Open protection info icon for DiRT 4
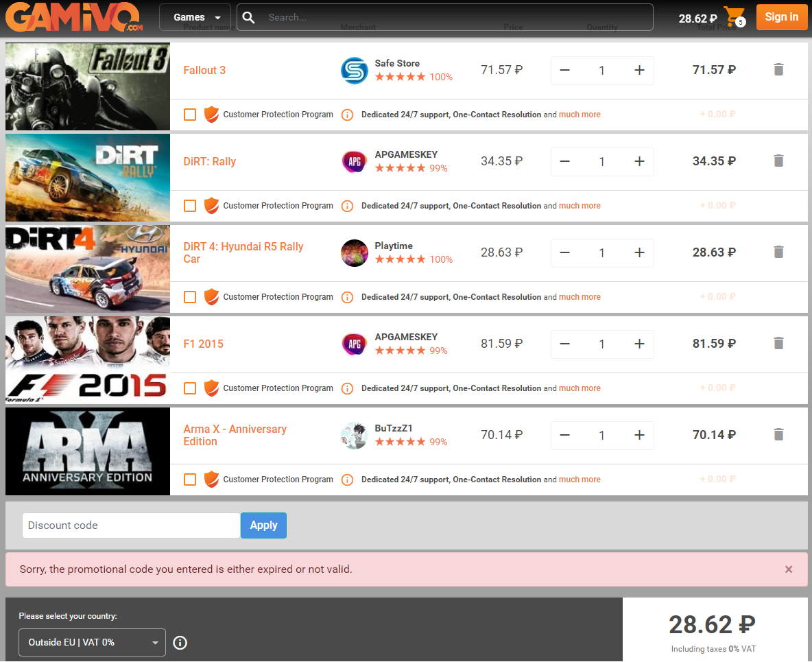The width and height of the screenshot is (812, 662). 348,297
